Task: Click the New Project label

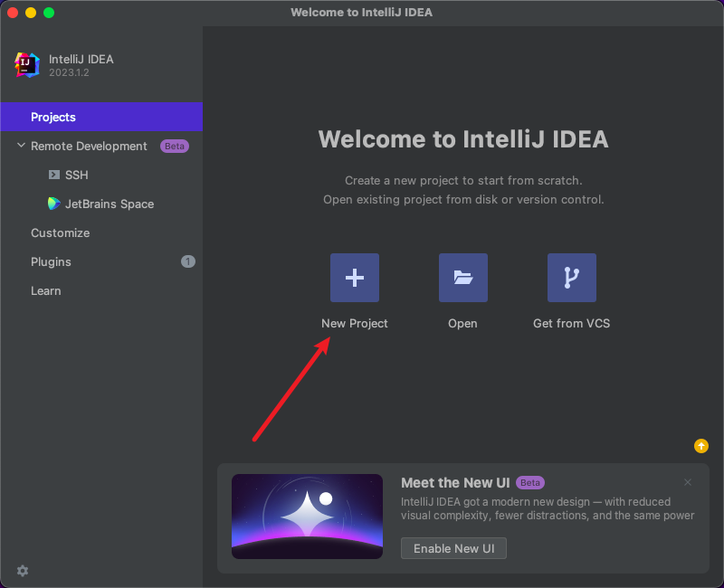Action: click(x=354, y=324)
